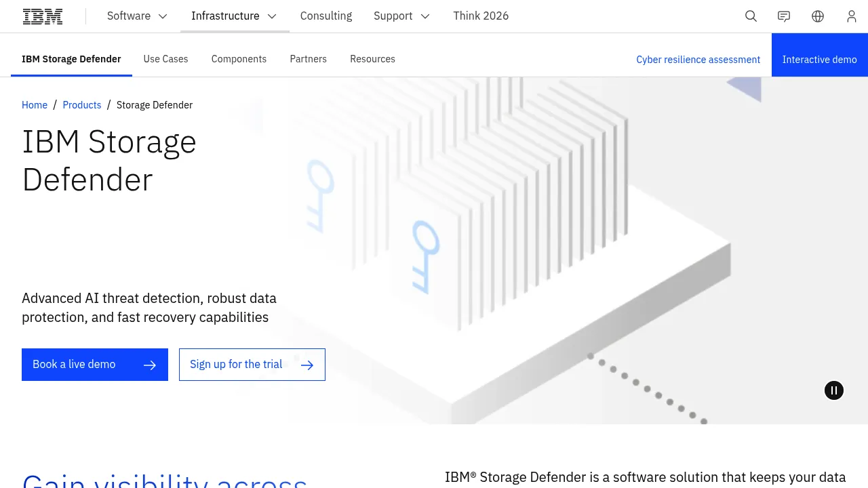Select the IBM Storage Defender tab
868x488 pixels.
pyautogui.click(x=71, y=59)
